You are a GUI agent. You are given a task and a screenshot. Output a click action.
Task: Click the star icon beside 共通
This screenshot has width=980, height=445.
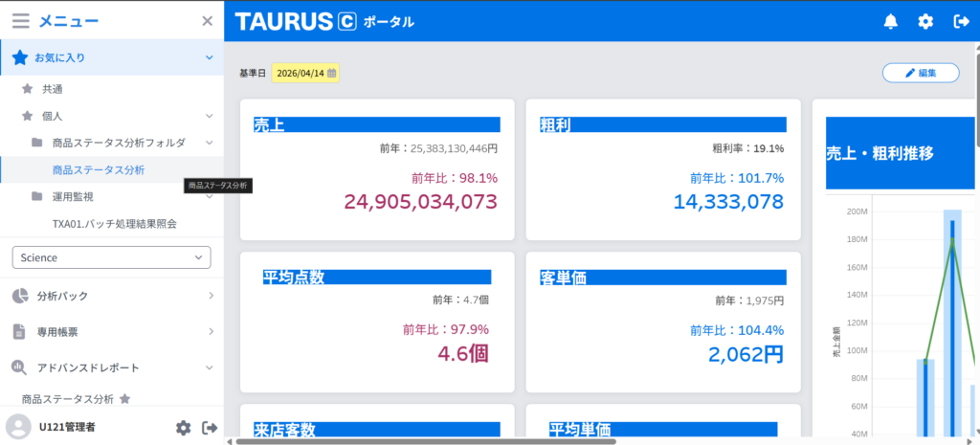(x=27, y=89)
